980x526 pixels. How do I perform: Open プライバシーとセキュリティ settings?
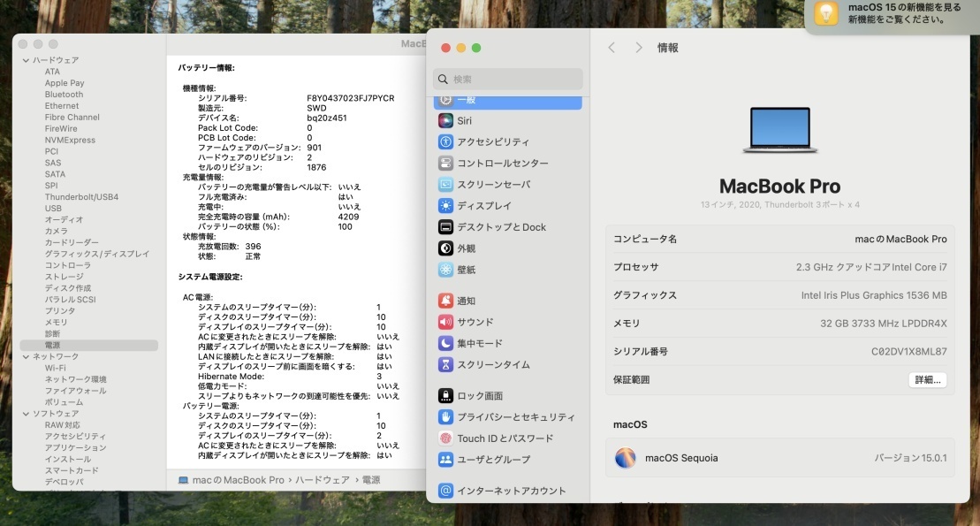coord(515,417)
